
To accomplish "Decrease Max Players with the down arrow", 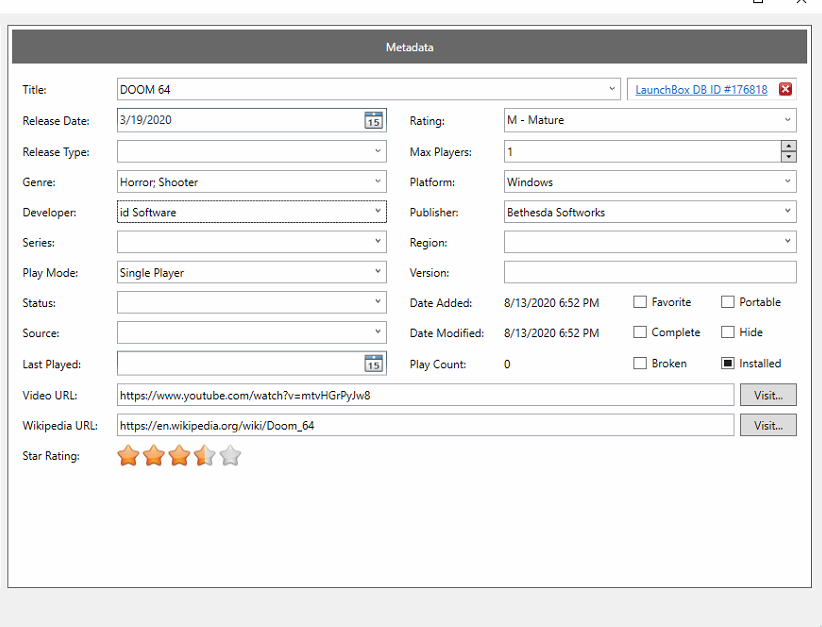I will point(788,157).
